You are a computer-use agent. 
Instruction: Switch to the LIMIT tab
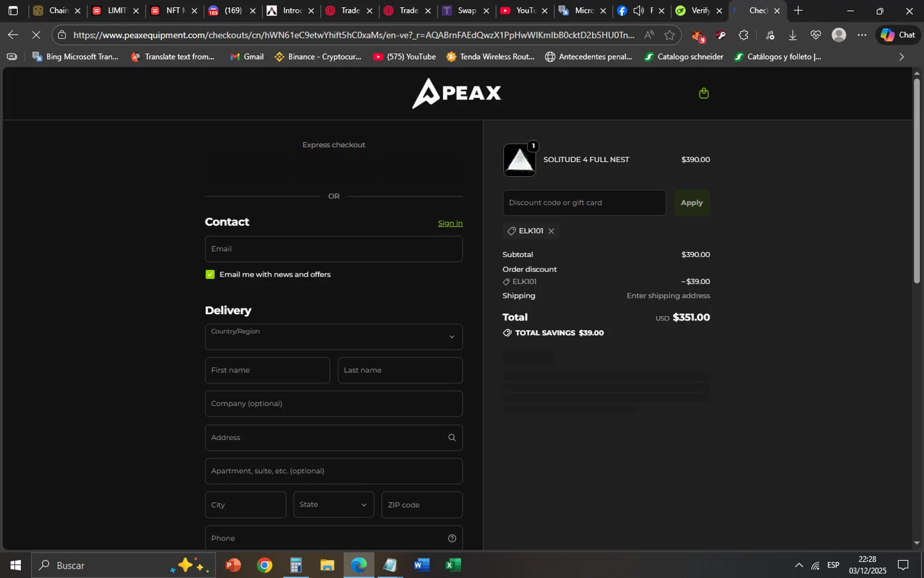114,10
